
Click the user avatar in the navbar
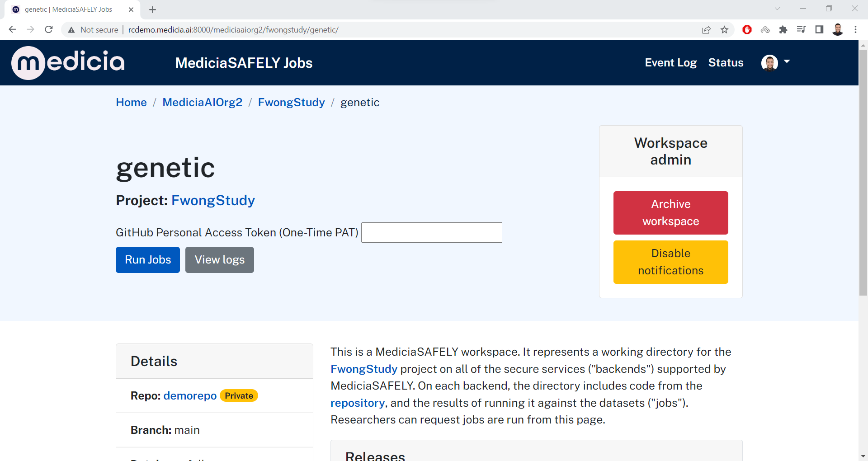tap(769, 63)
